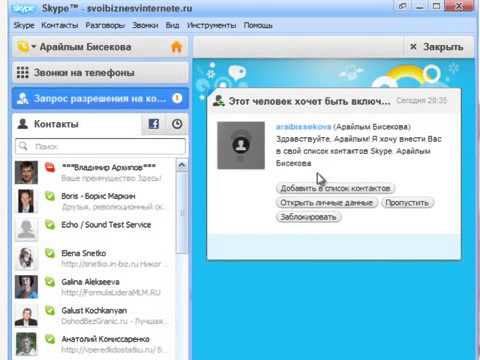480x360 pixels.
Task: Select contact Владимир Архипов
Action: tap(94, 172)
